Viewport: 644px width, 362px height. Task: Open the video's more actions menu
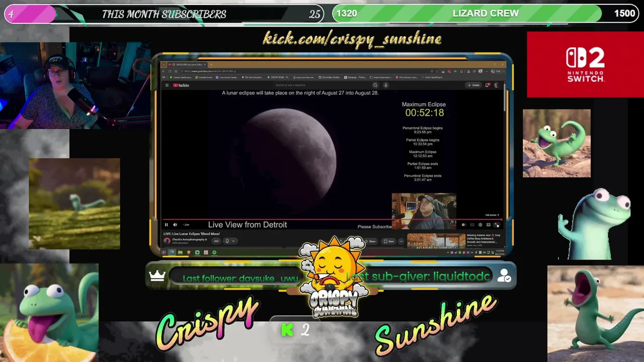401,241
